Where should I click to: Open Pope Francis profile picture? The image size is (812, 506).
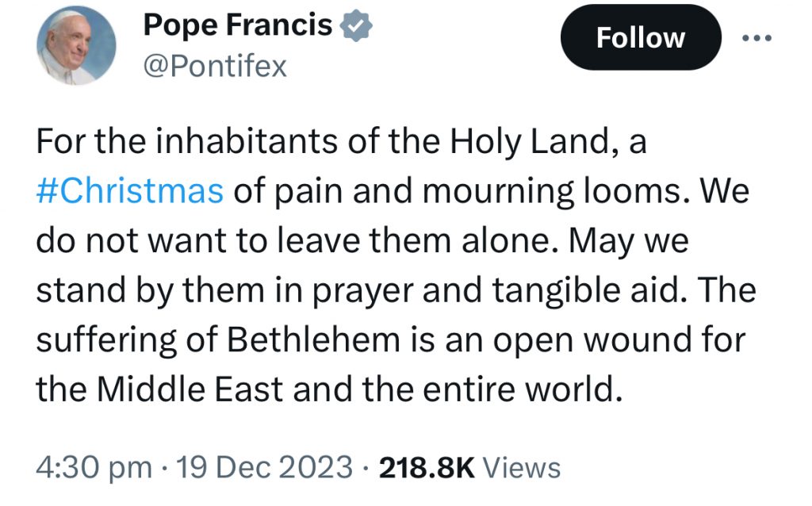coord(76,45)
